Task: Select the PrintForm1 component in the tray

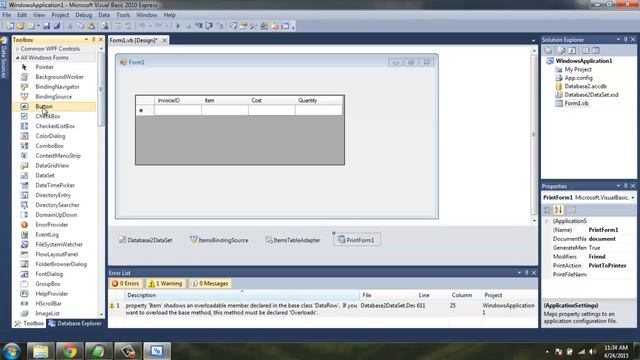Action: (x=356, y=240)
